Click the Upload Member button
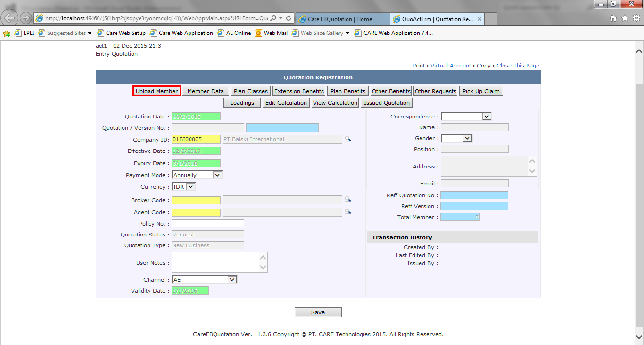Screen dimensions: 644x345 pos(157,91)
